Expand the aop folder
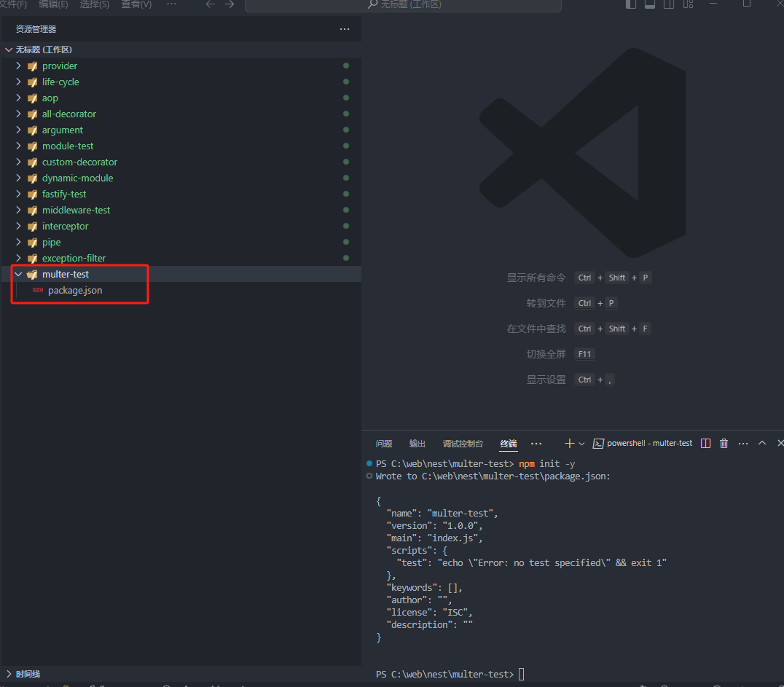Viewport: 784px width, 687px height. coord(18,98)
